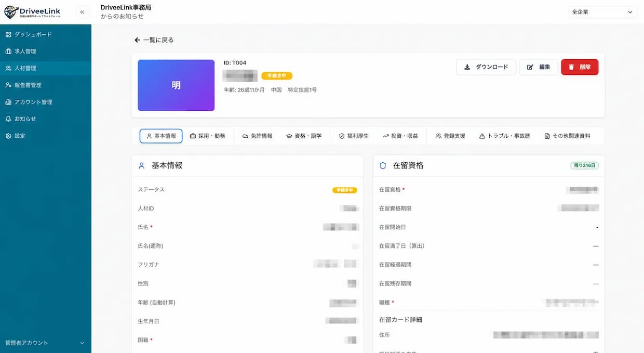Open the お知らせ bell item
Screen dimensions: 644x353
point(46,119)
